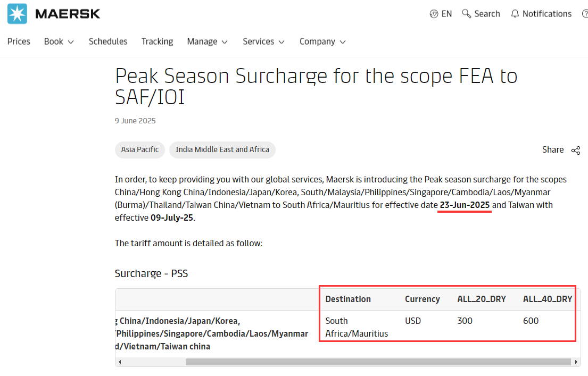
Task: Open the Company dropdown menu
Action: pyautogui.click(x=322, y=41)
